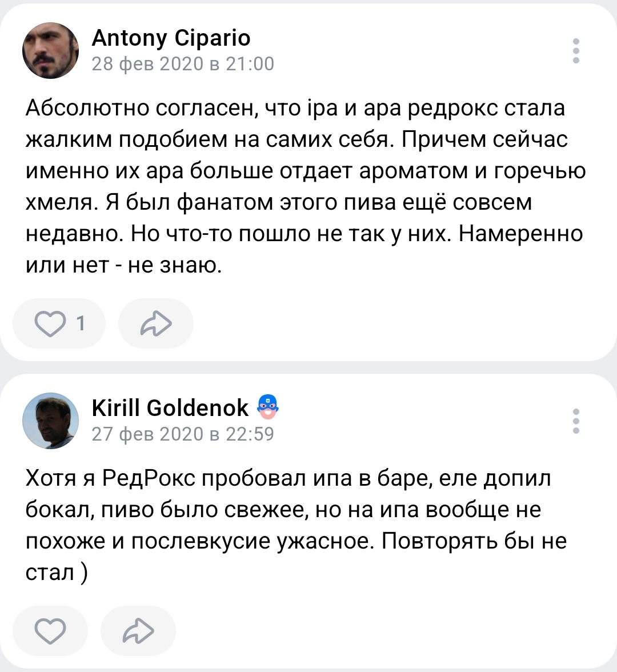
Task: Like Antony Cipario's comment with heart icon
Action: coord(50,324)
